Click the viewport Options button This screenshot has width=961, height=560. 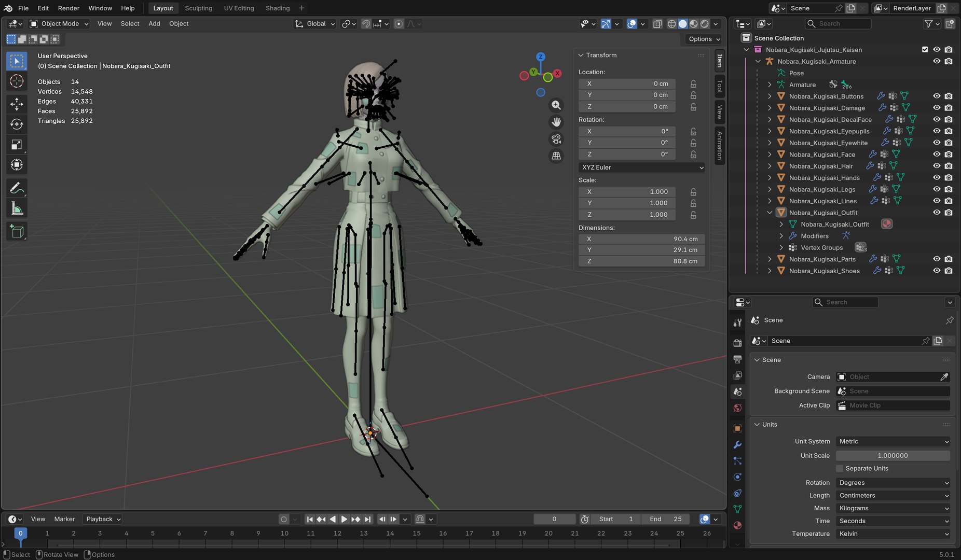click(704, 39)
